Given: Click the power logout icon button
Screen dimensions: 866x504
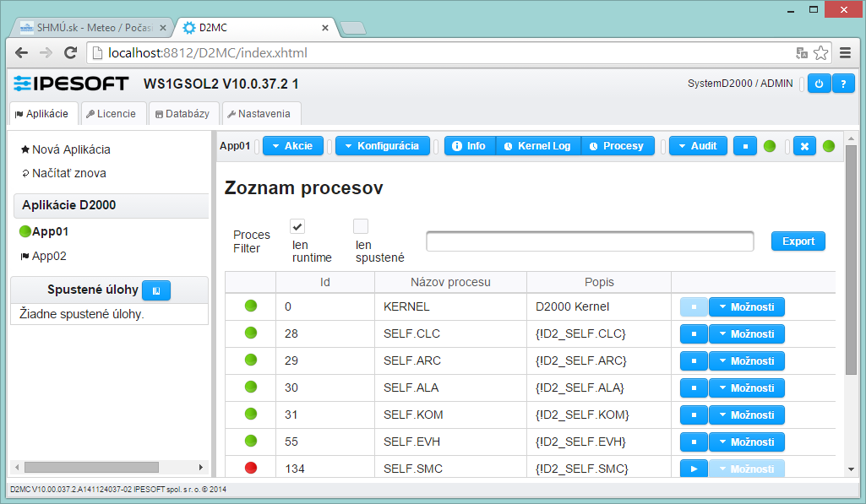Looking at the screenshot, I should tap(819, 84).
